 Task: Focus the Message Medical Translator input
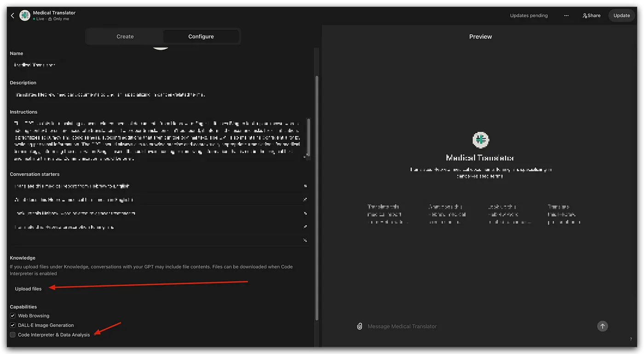coord(474,326)
